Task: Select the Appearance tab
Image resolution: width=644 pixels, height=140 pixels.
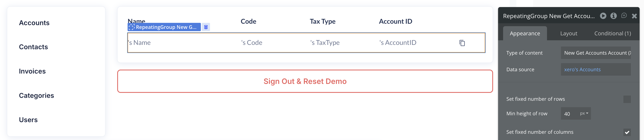Action: (x=525, y=33)
